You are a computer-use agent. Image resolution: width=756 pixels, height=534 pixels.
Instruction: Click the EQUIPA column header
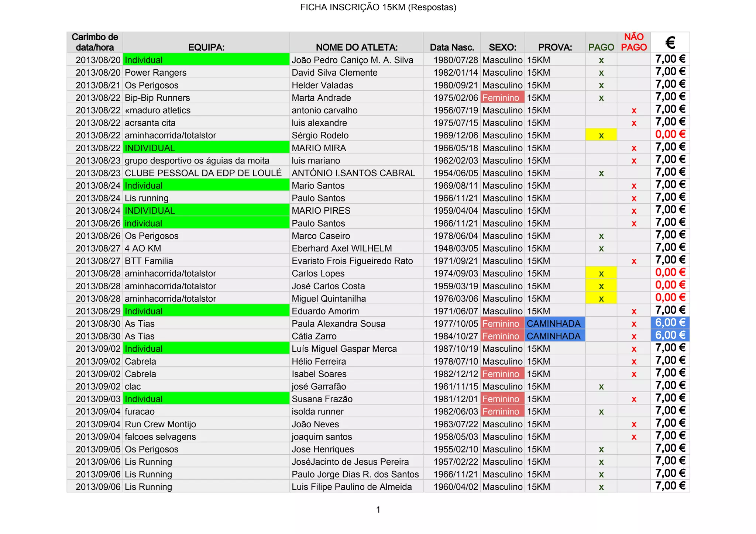point(206,47)
